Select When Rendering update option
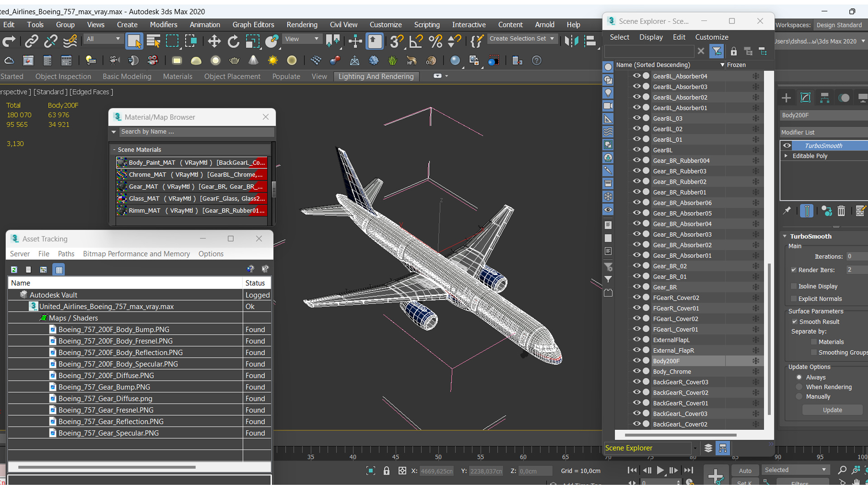This screenshot has width=868, height=488. 799,387
